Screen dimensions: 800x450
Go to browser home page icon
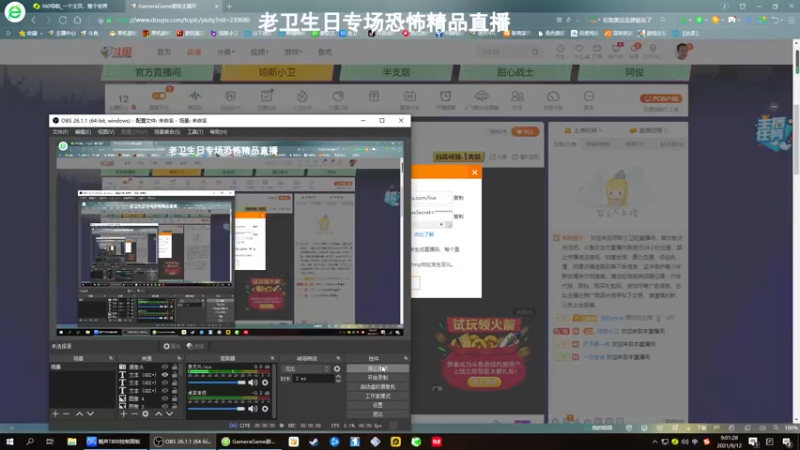click(78, 20)
